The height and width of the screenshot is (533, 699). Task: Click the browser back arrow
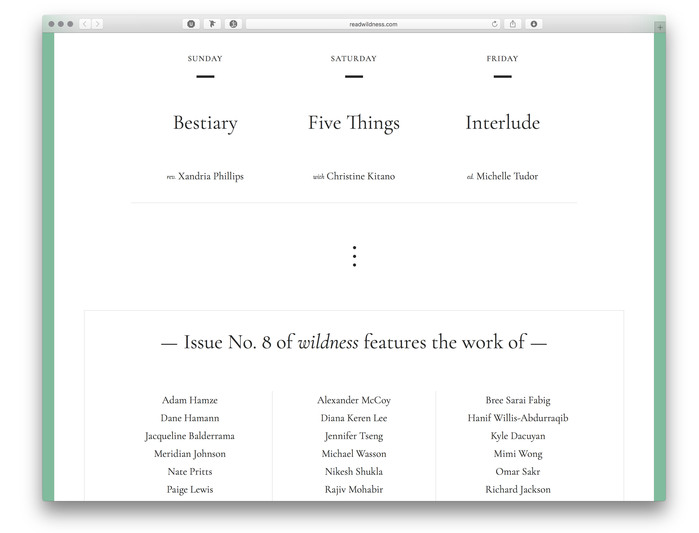tap(85, 24)
